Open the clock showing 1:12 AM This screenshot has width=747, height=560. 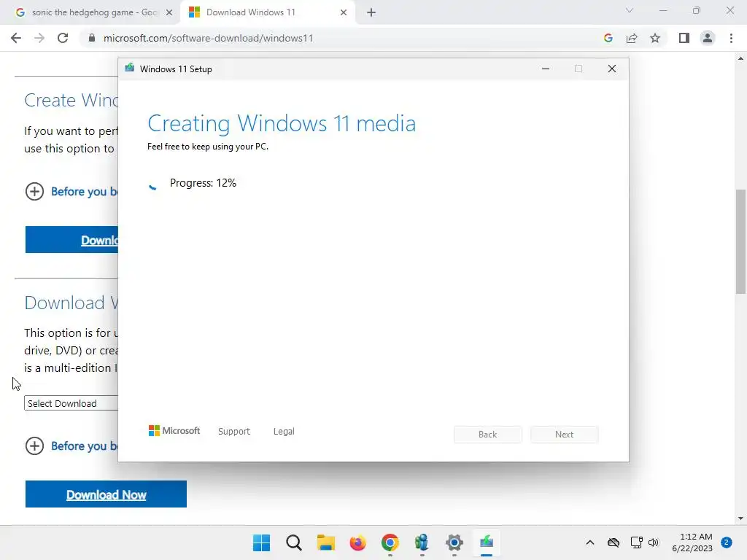[692, 542]
